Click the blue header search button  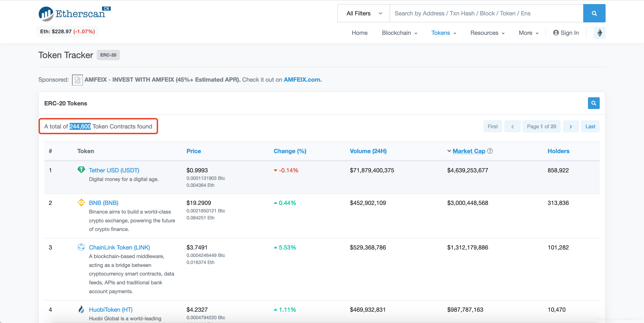(594, 13)
